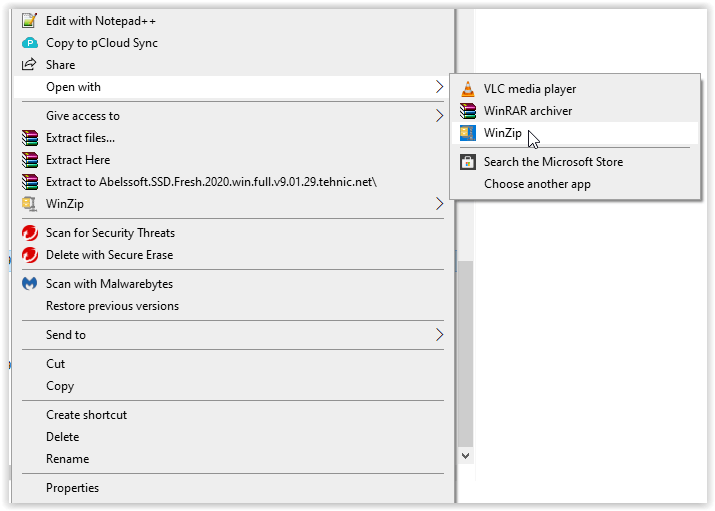
Task: Open file Properties
Action: (x=230, y=488)
